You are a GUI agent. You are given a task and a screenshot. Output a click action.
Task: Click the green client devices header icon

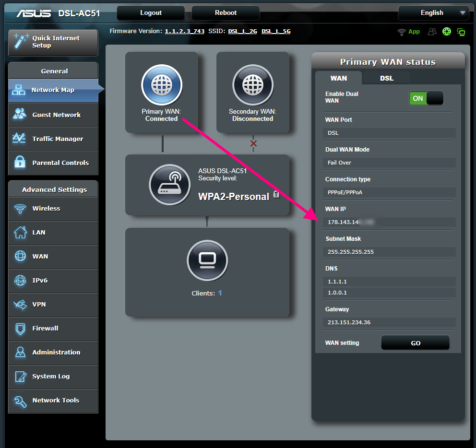461,32
